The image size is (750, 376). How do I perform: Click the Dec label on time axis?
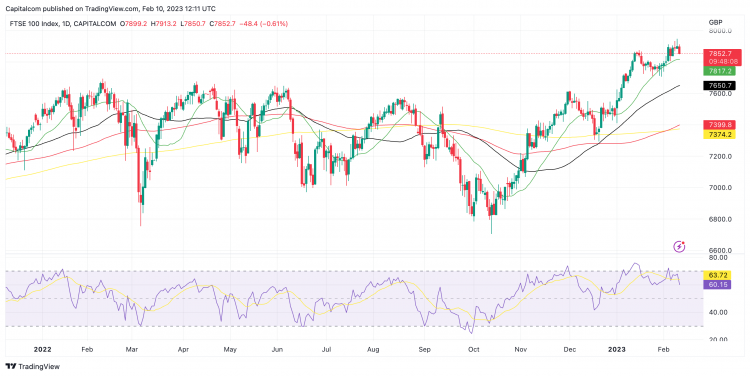coord(570,350)
